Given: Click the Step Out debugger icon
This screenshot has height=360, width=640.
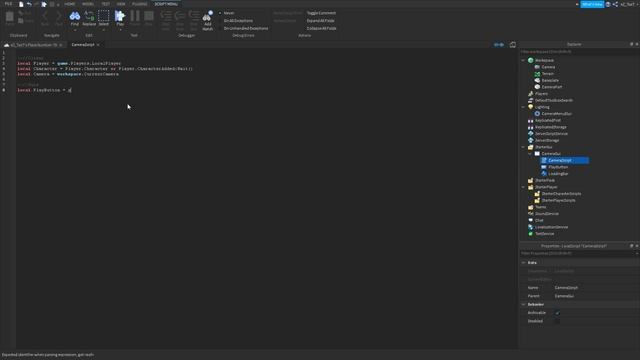Looking at the screenshot, I should (x=194, y=16).
